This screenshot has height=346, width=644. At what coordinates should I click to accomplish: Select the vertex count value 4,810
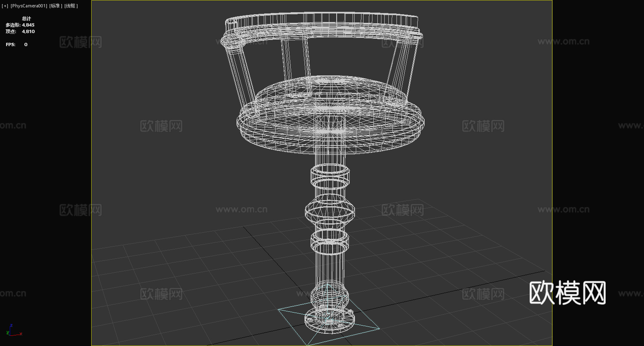click(x=28, y=31)
